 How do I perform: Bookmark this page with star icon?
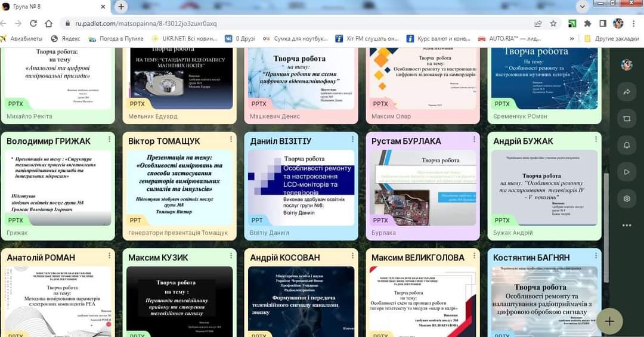click(x=553, y=23)
